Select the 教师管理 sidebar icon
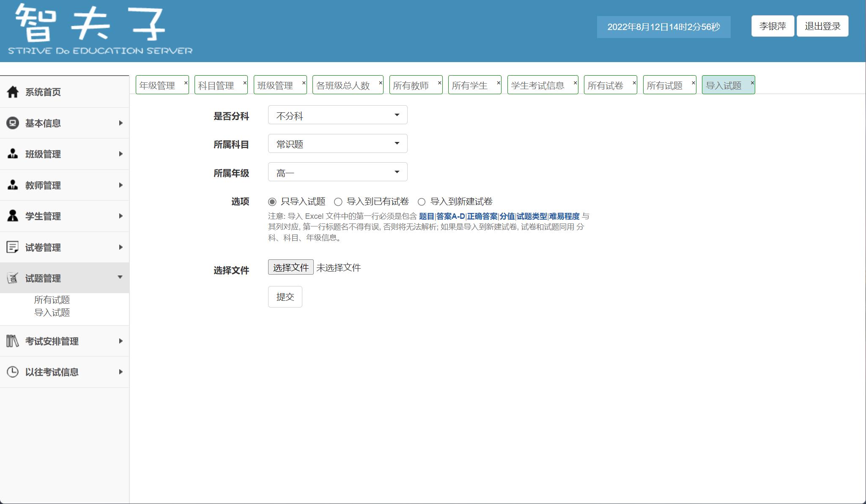Image resolution: width=866 pixels, height=504 pixels. 13,185
